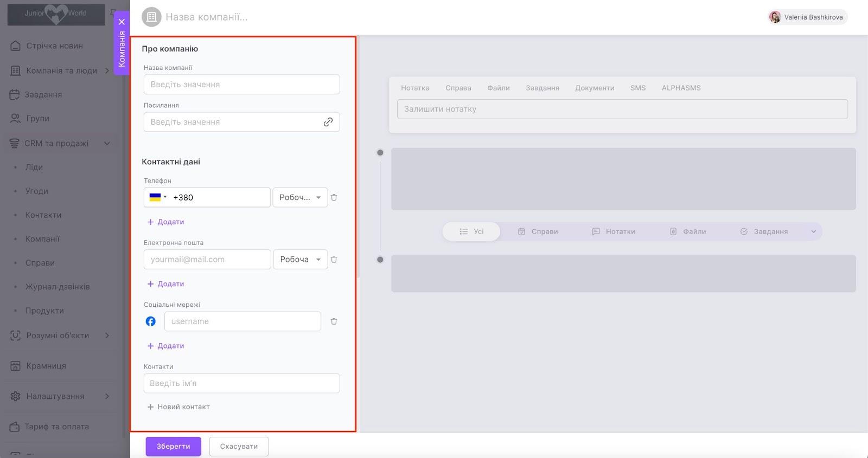The height and width of the screenshot is (458, 868).
Task: Open email type dropdown Робоча
Action: [300, 260]
